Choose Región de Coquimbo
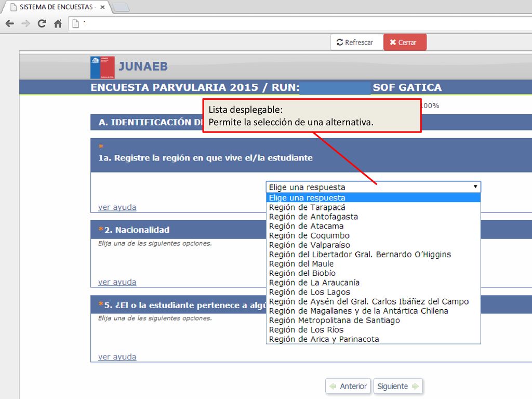This screenshot has width=532, height=399. (x=373, y=235)
